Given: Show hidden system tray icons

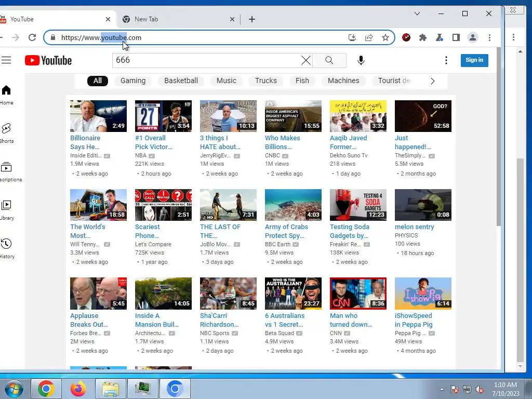Looking at the screenshot, I should [x=442, y=389].
